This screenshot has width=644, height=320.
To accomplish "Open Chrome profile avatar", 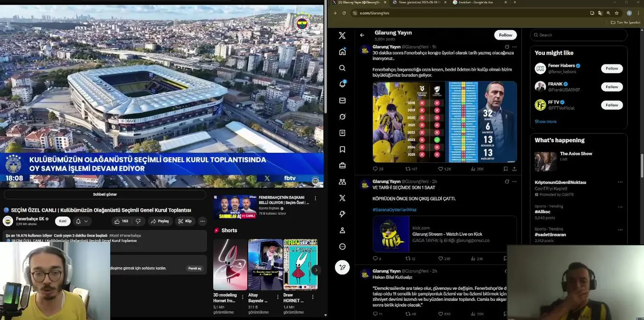I will (x=629, y=13).
